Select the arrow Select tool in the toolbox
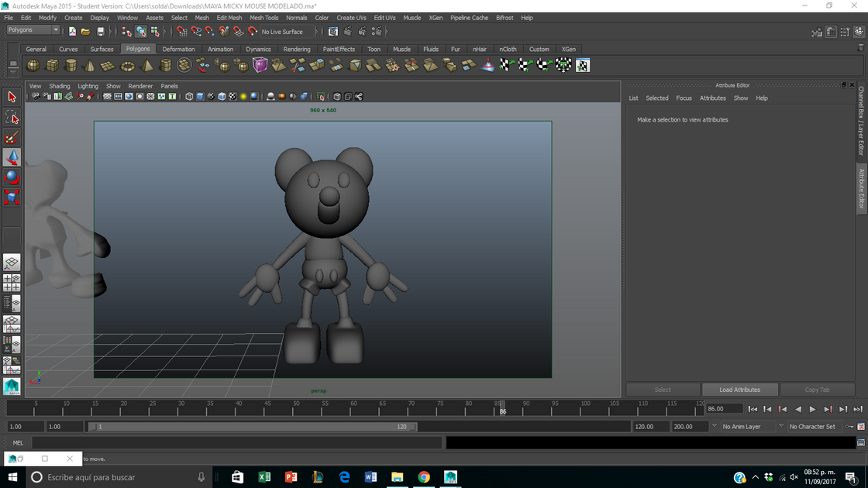Viewport: 868px width, 488px height. pyautogui.click(x=11, y=97)
